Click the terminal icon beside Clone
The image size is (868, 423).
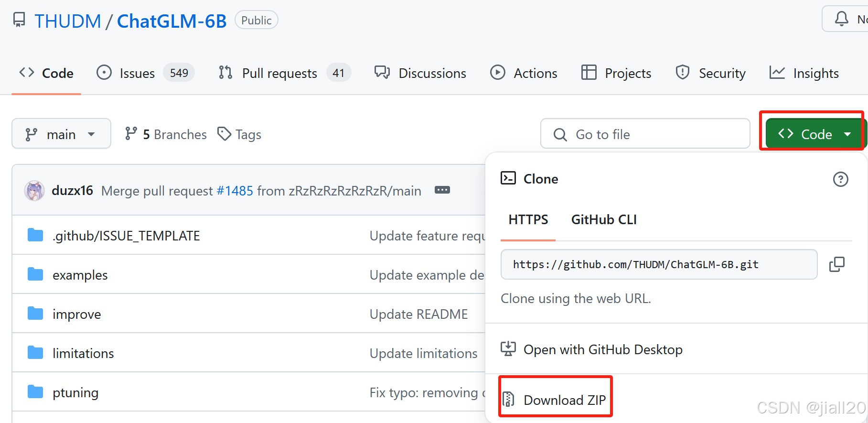point(508,178)
